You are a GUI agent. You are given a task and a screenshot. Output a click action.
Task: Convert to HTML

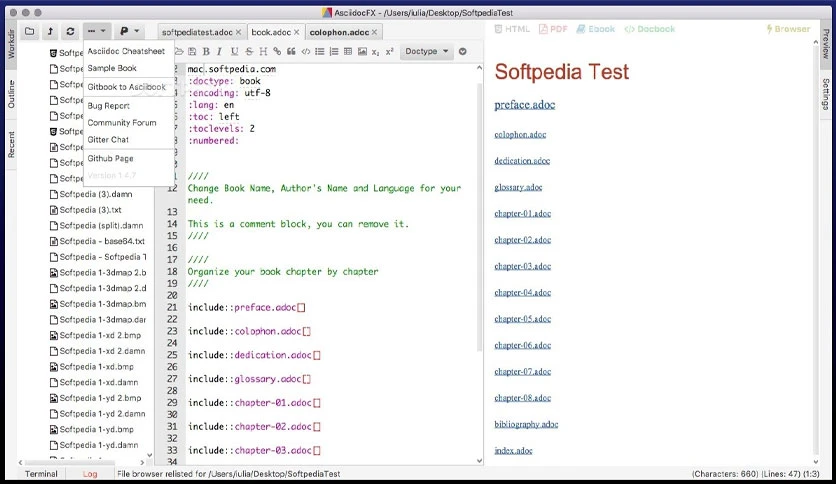pos(512,29)
